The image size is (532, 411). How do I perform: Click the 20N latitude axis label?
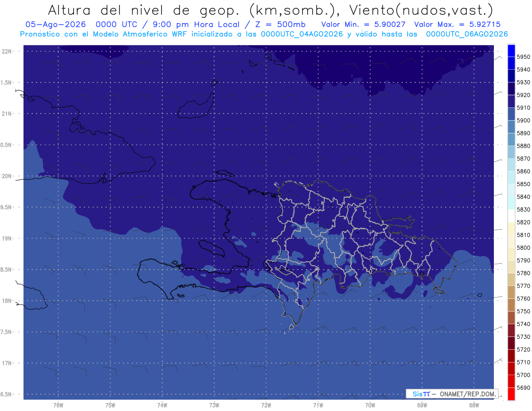coord(8,176)
